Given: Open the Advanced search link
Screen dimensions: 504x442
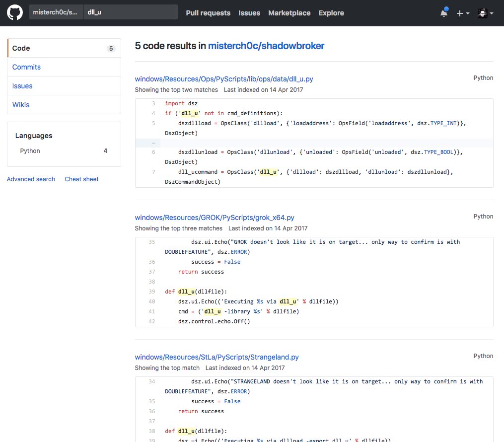Looking at the screenshot, I should click(31, 179).
